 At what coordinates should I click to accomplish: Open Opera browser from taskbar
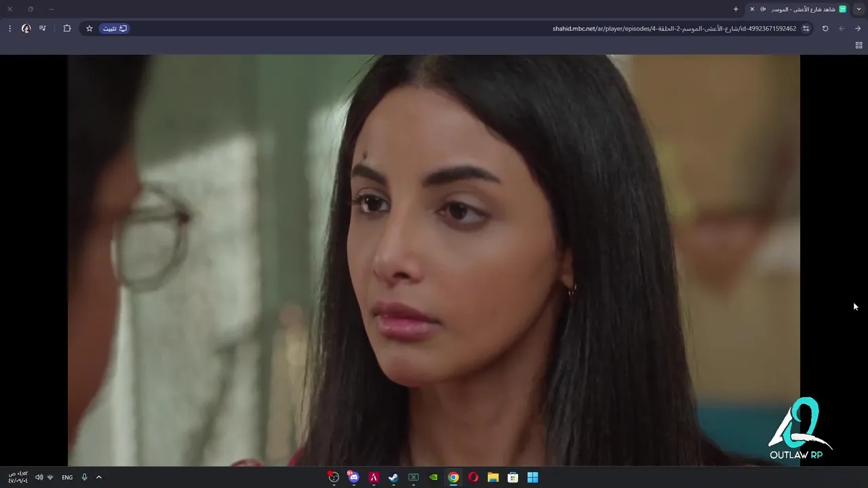click(x=473, y=477)
